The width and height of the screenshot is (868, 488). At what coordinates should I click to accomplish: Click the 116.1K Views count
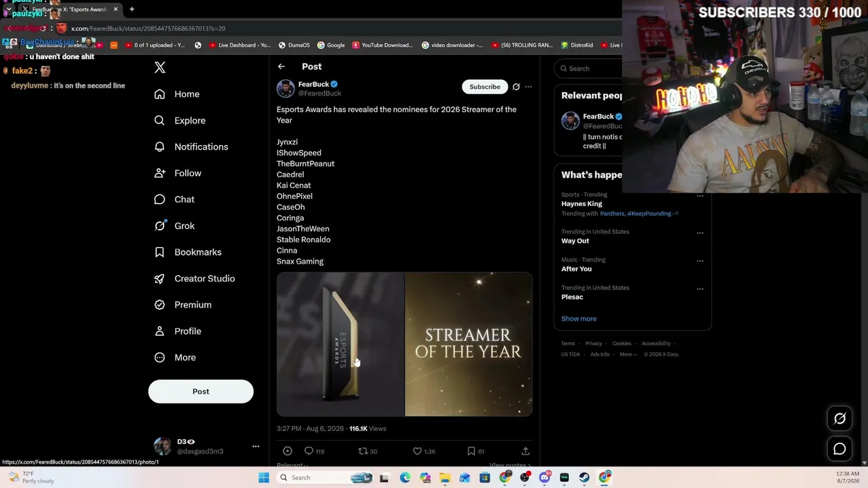[368, 428]
